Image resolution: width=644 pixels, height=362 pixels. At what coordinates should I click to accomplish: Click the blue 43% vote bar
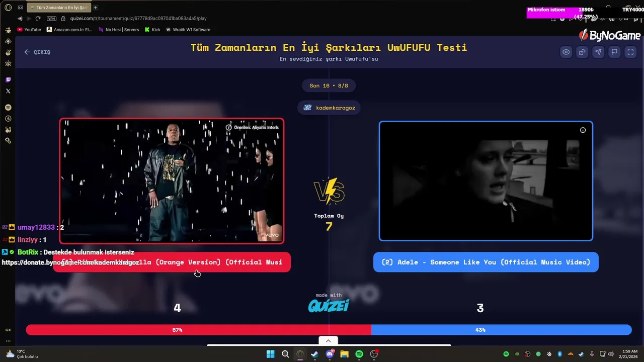coord(502,330)
